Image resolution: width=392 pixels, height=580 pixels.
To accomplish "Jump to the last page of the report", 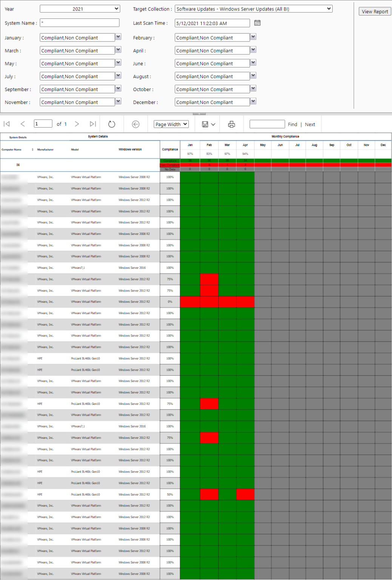I will tap(93, 124).
